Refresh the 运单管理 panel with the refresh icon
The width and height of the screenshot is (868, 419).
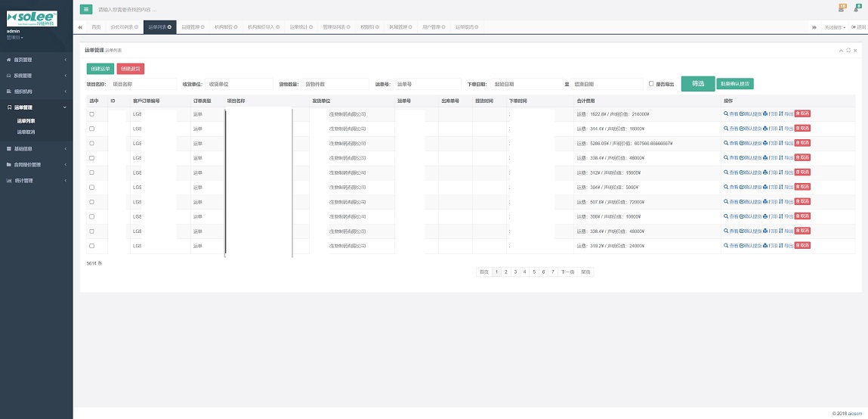tap(848, 50)
